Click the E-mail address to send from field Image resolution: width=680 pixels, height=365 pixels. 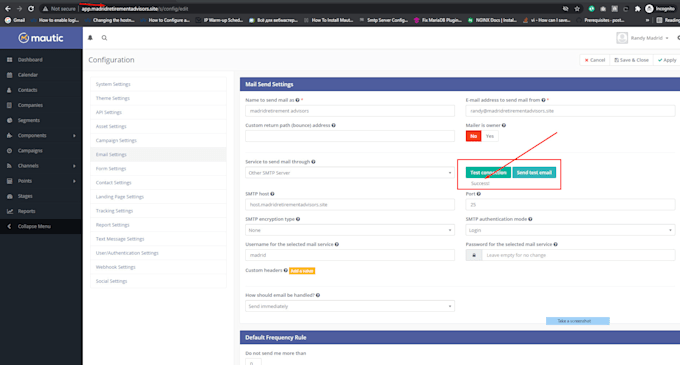click(x=570, y=111)
